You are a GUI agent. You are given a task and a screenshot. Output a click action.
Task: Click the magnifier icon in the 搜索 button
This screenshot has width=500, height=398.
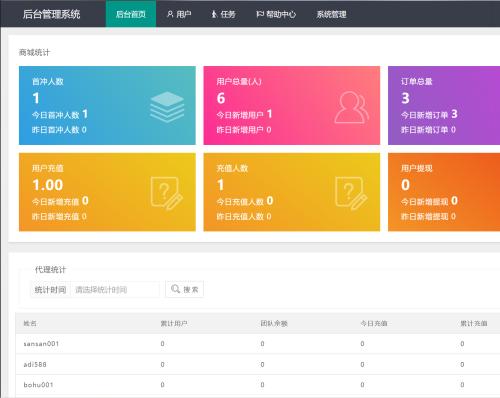click(x=175, y=289)
